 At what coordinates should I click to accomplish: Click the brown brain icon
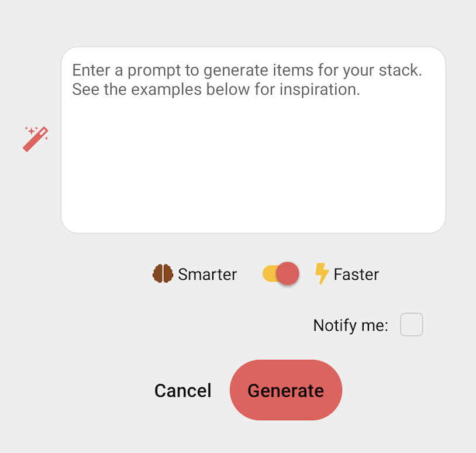pyautogui.click(x=163, y=274)
